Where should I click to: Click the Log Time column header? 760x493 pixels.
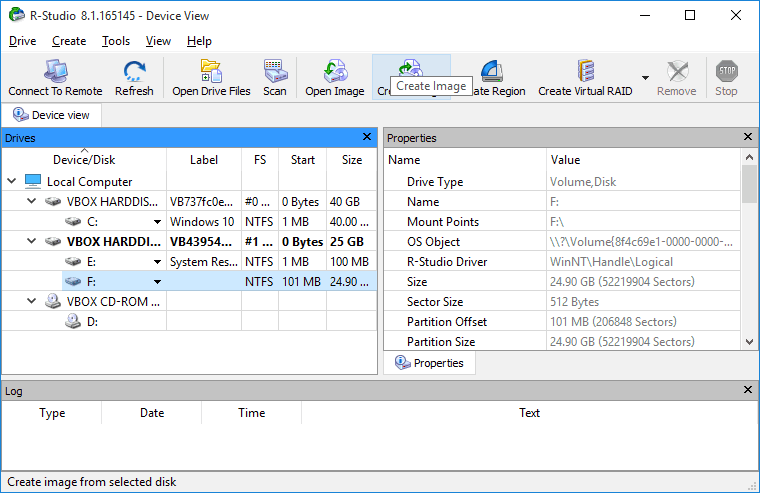(252, 413)
